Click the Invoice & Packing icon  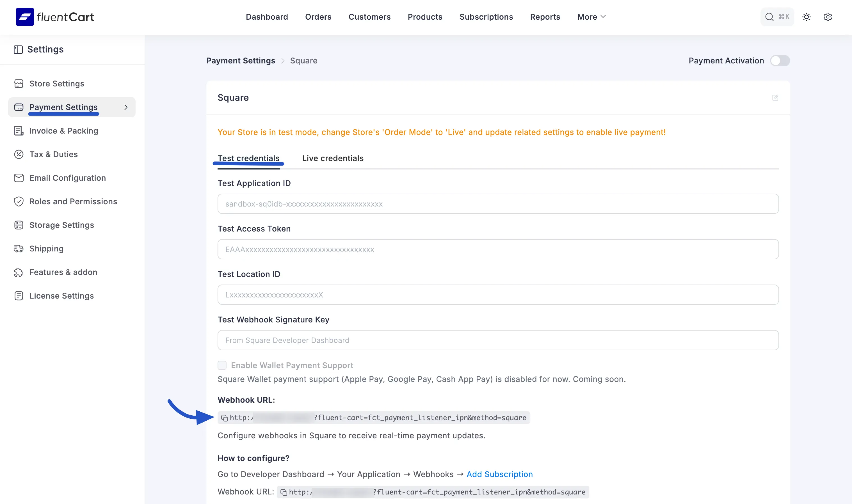[x=19, y=131]
